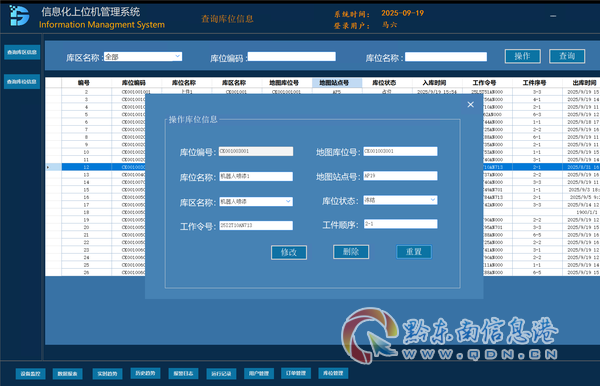600x386 pixels.
Task: Open the 库区名称 dropdown inside the dialog
Action: click(288, 202)
